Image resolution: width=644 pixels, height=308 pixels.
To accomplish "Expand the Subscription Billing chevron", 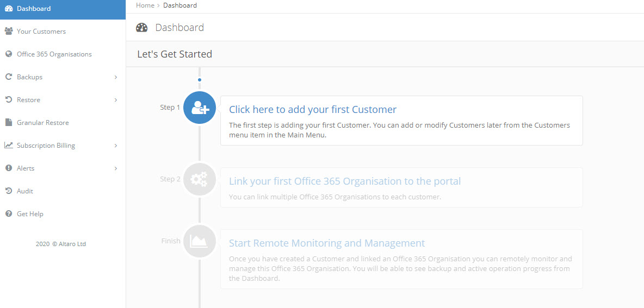I will [116, 146].
